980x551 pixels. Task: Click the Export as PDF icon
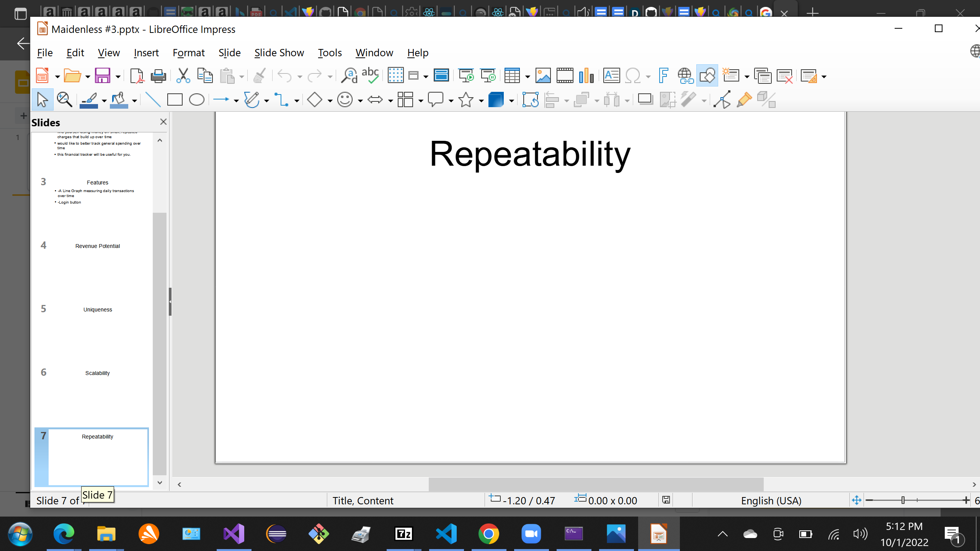[136, 76]
